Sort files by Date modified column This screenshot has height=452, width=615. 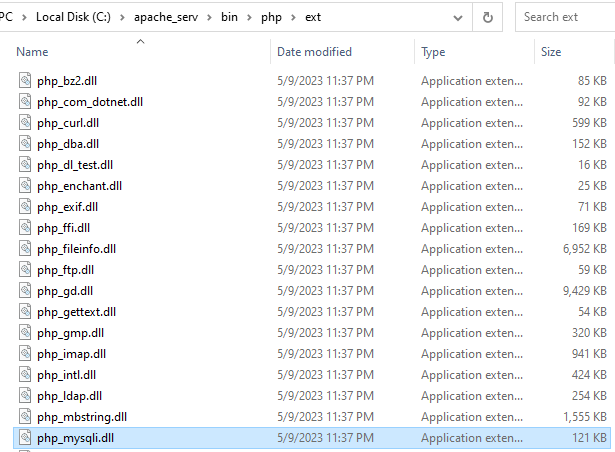click(x=314, y=52)
